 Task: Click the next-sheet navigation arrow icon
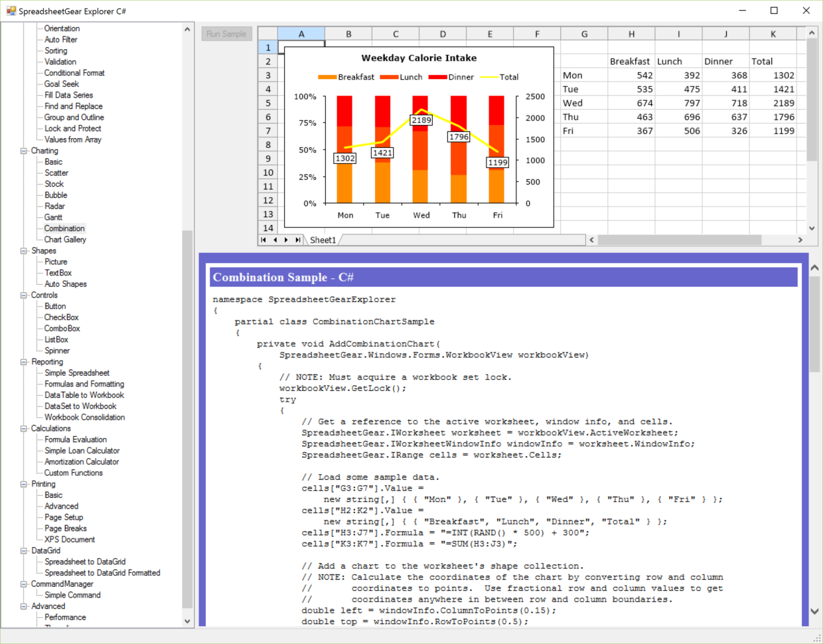point(286,240)
